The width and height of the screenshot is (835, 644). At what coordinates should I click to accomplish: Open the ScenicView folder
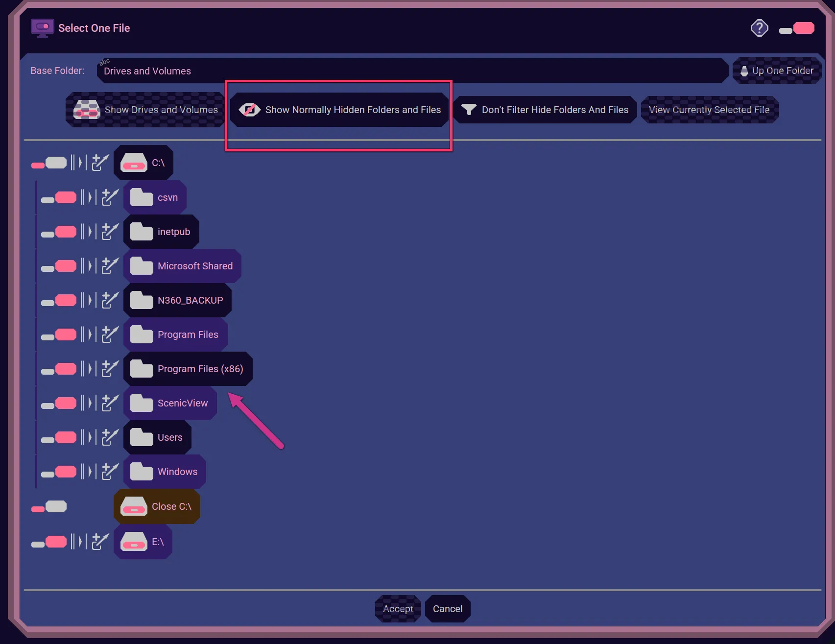[170, 403]
